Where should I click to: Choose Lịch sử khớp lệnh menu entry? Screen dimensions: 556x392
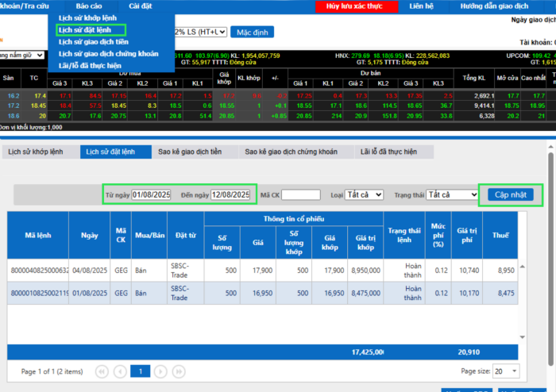click(x=87, y=17)
